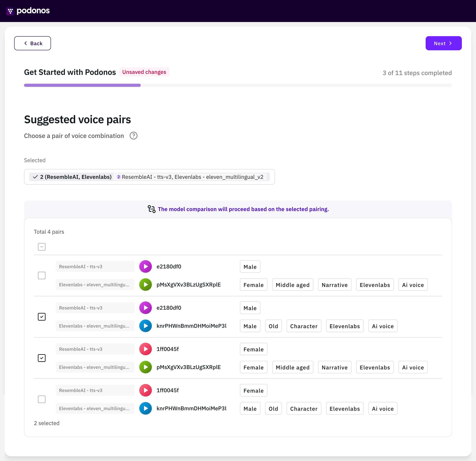
Task: Click the podonos wordmark in header
Action: pyautogui.click(x=33, y=11)
